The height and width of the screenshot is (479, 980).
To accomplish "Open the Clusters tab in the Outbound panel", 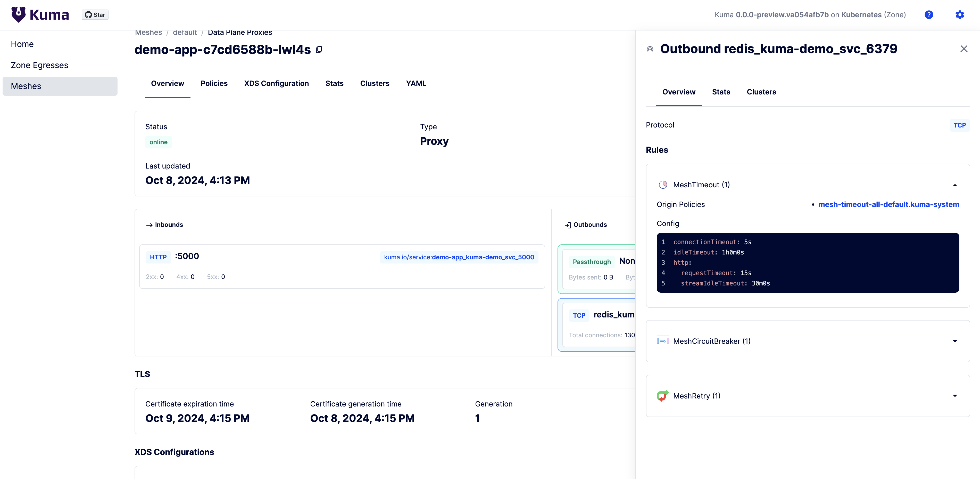I will tap(761, 92).
